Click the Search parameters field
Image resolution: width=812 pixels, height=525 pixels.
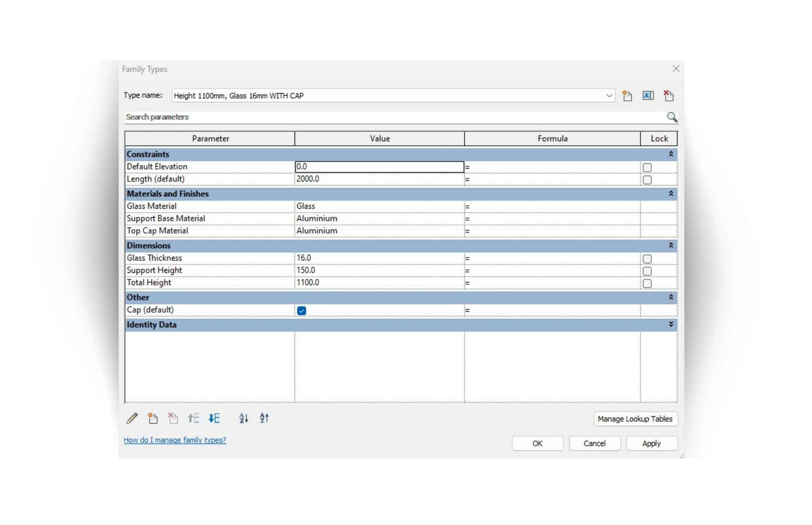click(393, 117)
